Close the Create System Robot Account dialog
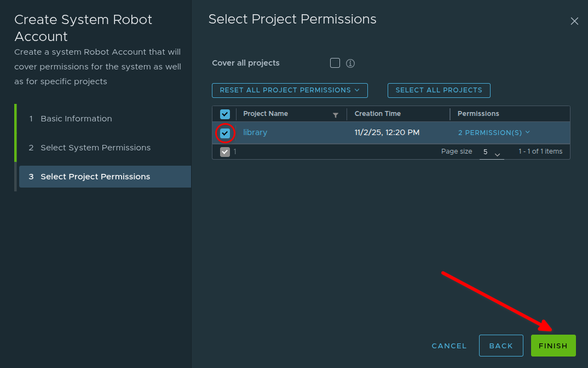This screenshot has width=588, height=368. point(574,21)
